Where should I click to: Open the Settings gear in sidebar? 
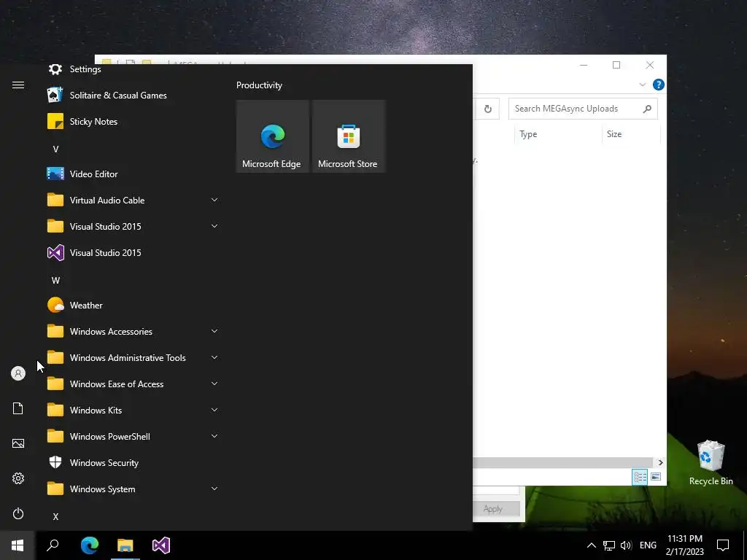(18, 478)
